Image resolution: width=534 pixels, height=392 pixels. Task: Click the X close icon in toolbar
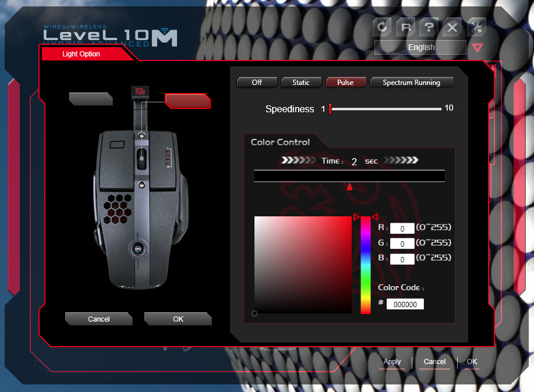click(452, 27)
